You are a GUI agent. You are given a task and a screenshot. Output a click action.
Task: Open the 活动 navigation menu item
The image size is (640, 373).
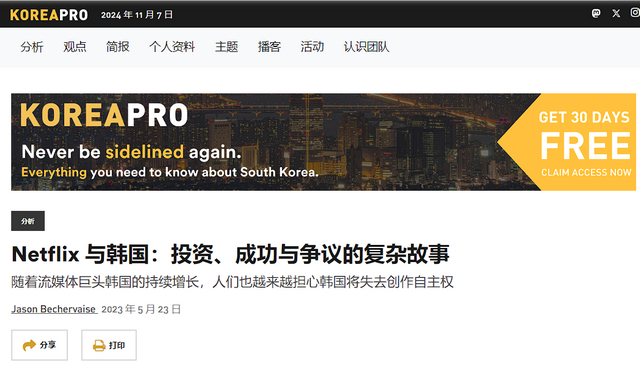(x=312, y=47)
